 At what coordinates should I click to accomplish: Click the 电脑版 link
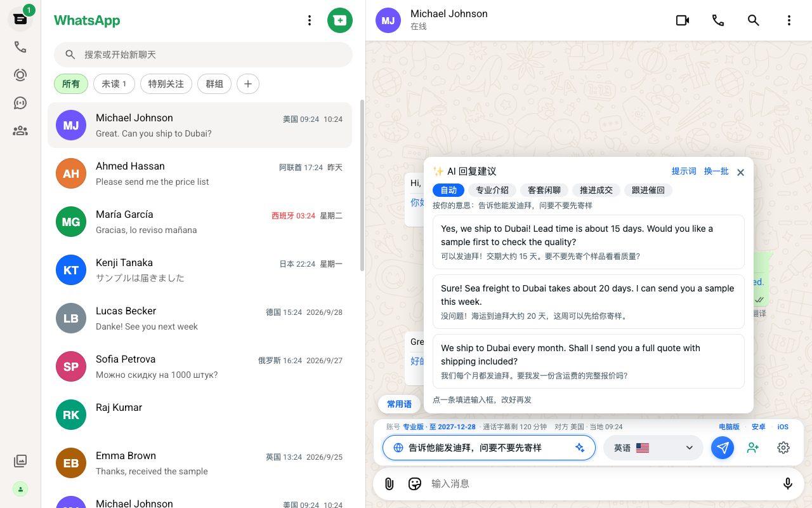click(x=729, y=427)
